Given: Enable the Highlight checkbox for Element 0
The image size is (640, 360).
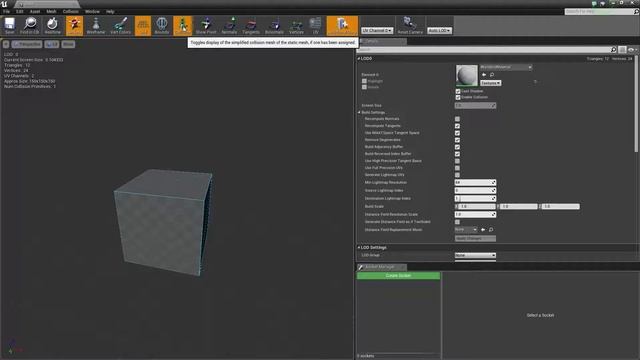Looking at the screenshot, I should 364,81.
